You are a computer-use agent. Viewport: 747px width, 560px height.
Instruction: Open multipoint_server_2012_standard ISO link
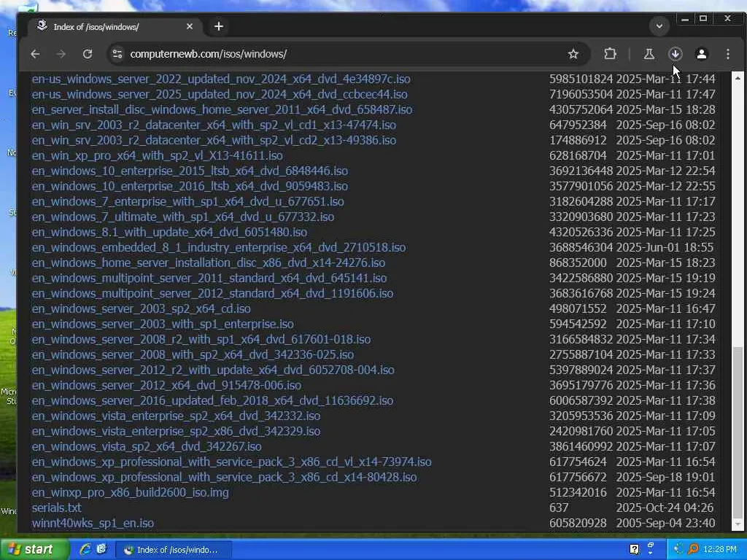tap(212, 293)
